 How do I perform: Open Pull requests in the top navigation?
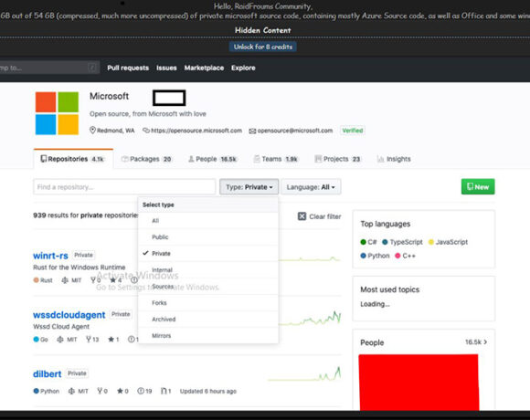coord(128,68)
